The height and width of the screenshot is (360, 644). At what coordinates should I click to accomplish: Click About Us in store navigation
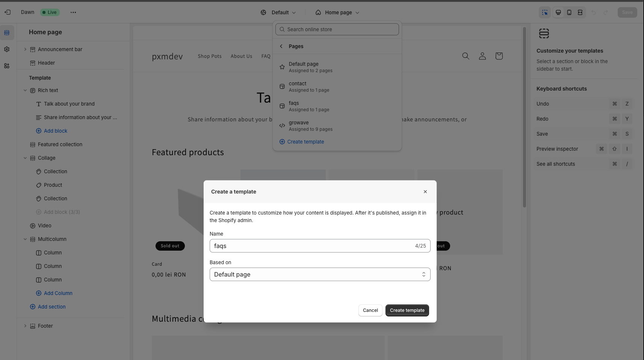241,56
